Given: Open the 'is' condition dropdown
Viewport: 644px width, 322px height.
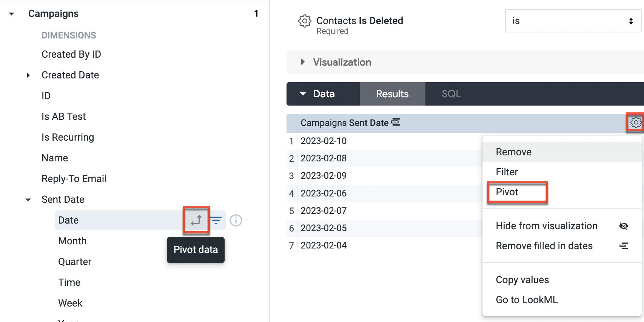Looking at the screenshot, I should [x=573, y=21].
